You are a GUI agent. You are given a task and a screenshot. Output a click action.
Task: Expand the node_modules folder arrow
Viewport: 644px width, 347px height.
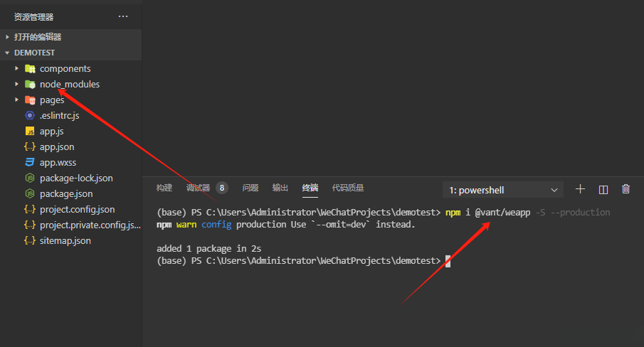tap(16, 84)
